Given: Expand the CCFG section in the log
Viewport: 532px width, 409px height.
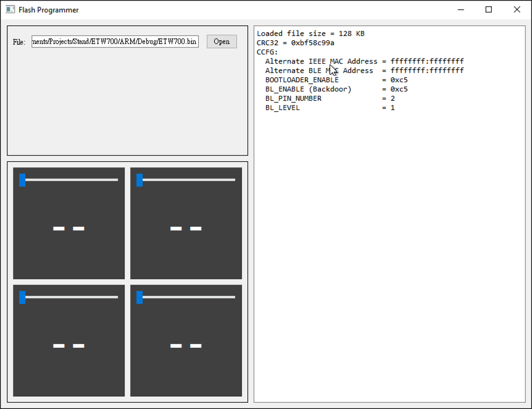Looking at the screenshot, I should pyautogui.click(x=265, y=52).
